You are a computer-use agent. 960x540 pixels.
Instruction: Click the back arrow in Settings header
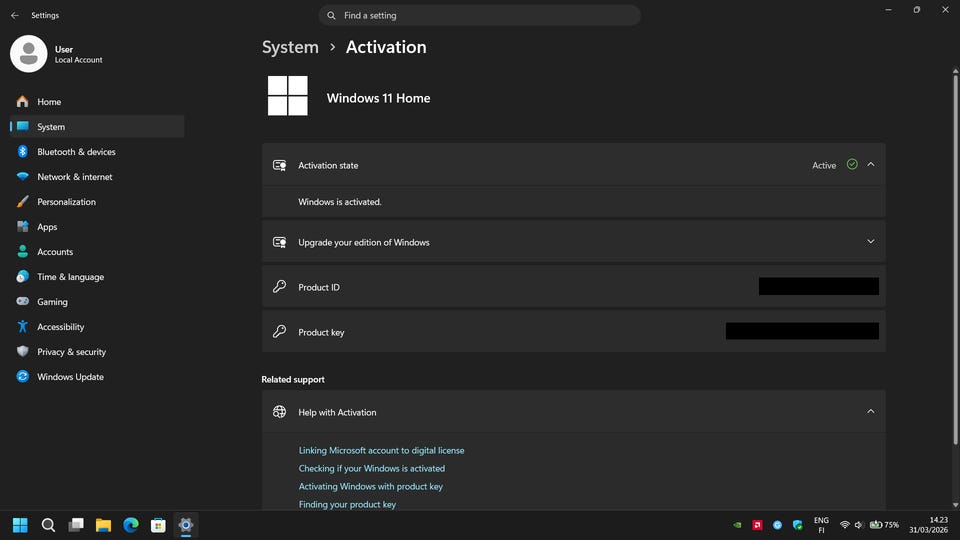click(x=14, y=16)
